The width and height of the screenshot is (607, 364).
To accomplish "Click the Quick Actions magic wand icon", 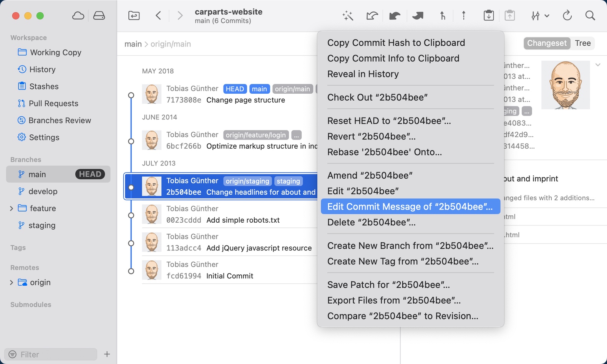I will tap(348, 16).
